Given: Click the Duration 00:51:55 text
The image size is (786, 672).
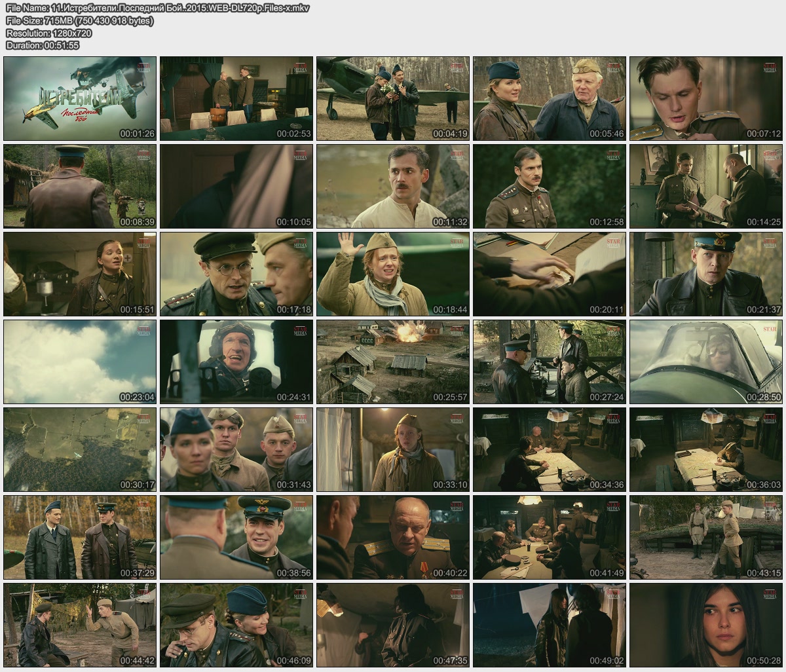Looking at the screenshot, I should [x=43, y=45].
